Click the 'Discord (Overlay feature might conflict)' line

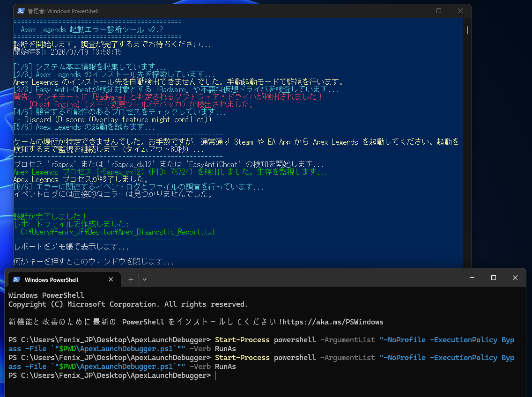tap(114, 119)
